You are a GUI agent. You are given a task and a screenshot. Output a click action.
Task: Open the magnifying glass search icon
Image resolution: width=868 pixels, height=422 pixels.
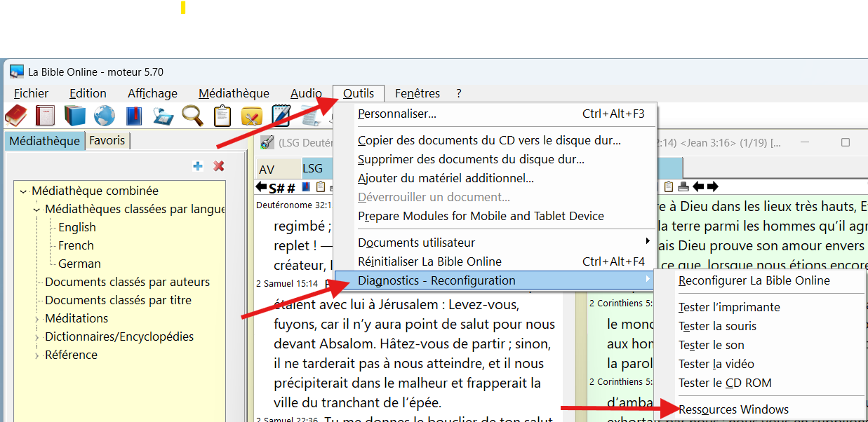point(193,116)
